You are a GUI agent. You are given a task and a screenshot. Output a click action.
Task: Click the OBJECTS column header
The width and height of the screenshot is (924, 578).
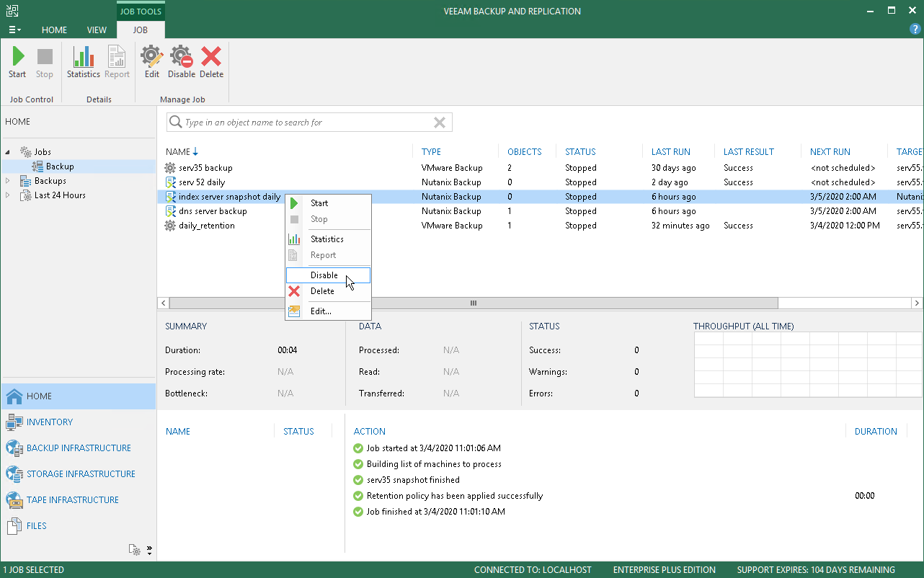tap(525, 152)
